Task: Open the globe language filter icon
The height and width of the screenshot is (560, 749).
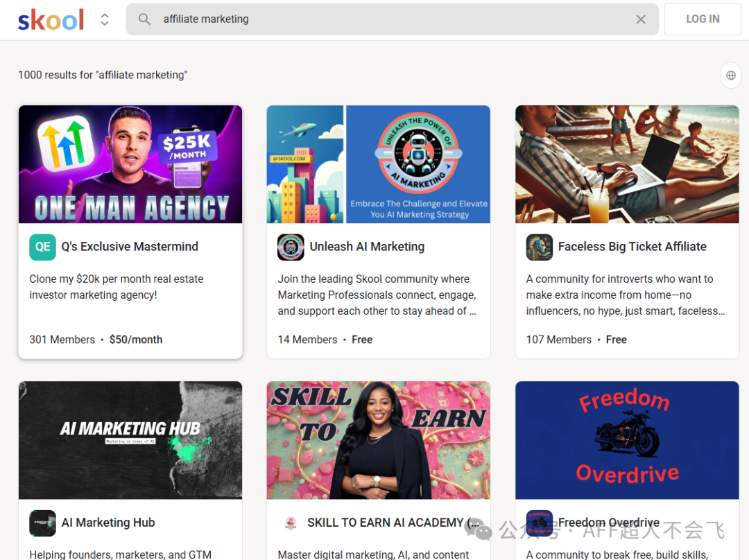Action: pos(730,75)
